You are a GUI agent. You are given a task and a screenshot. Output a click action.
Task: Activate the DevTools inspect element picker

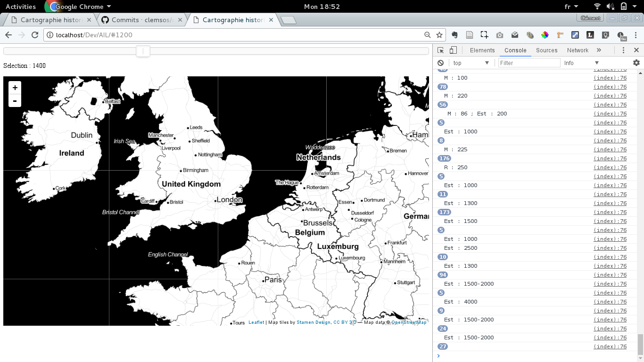click(440, 50)
